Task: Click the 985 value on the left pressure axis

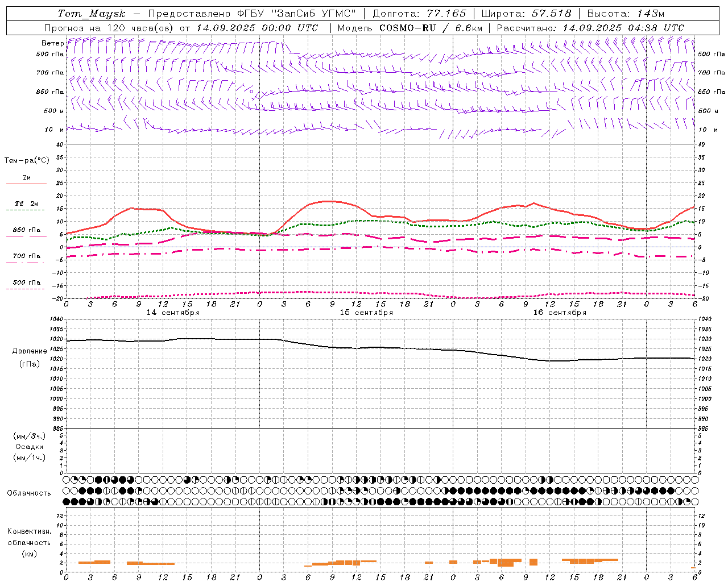Action: [x=57, y=429]
